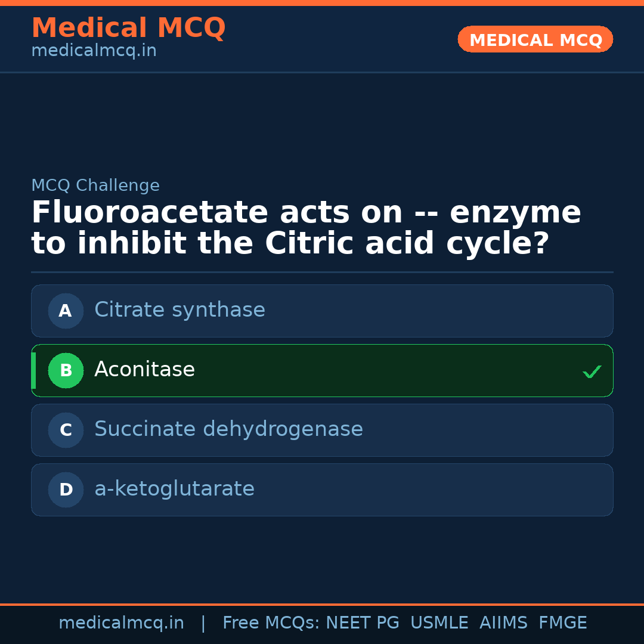
Task: Open medicalmcq.in link in the header
Action: point(94,51)
